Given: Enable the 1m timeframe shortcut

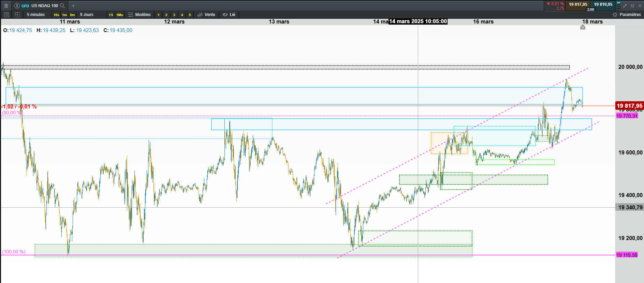Looking at the screenshot, I should [x=64, y=15].
